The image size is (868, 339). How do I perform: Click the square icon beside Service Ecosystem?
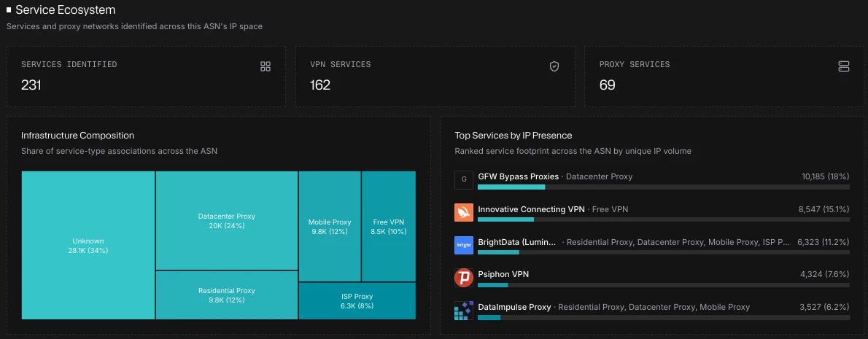[9, 10]
